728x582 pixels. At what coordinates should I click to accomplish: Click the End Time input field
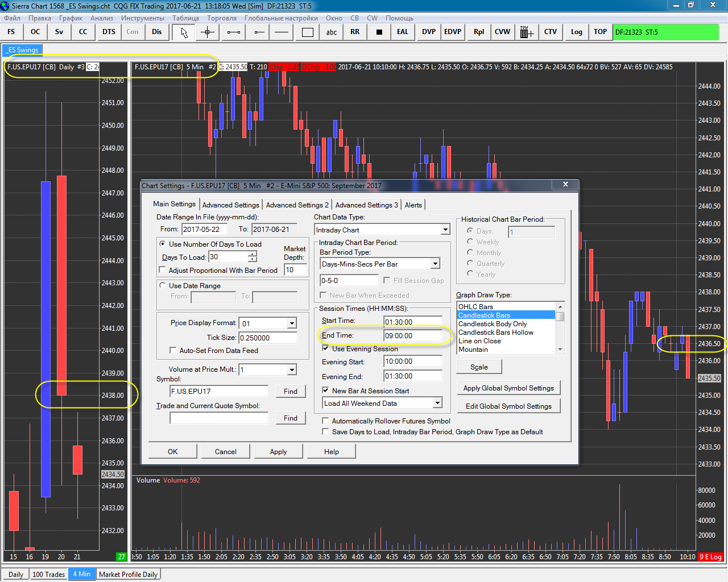(x=412, y=335)
